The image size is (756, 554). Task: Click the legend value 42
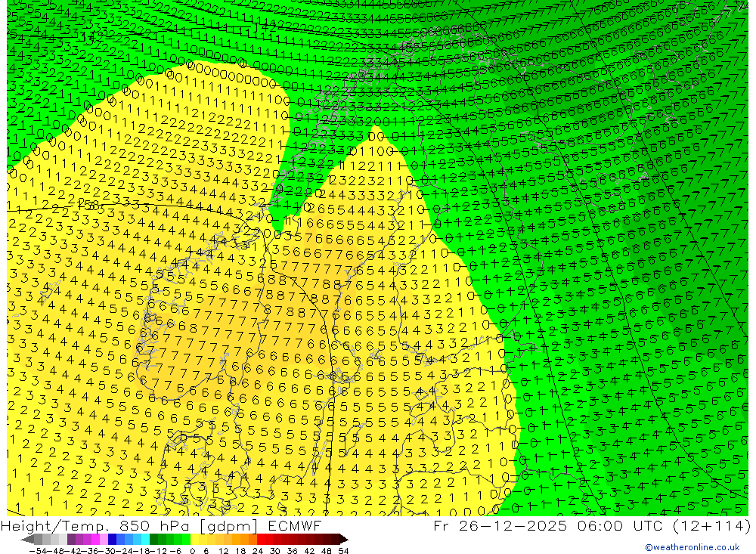click(x=309, y=551)
